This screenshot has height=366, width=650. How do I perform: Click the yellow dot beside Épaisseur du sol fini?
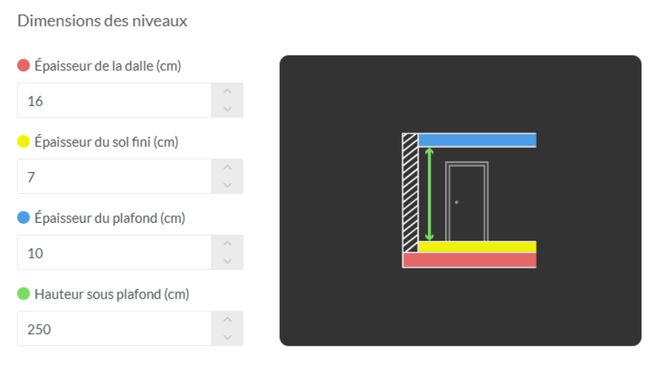24,141
